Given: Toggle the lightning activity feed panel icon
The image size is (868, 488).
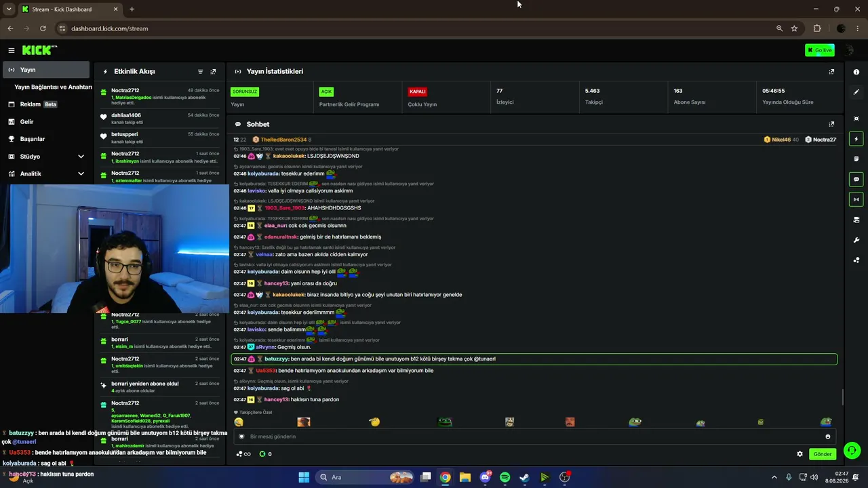Looking at the screenshot, I should tap(856, 139).
